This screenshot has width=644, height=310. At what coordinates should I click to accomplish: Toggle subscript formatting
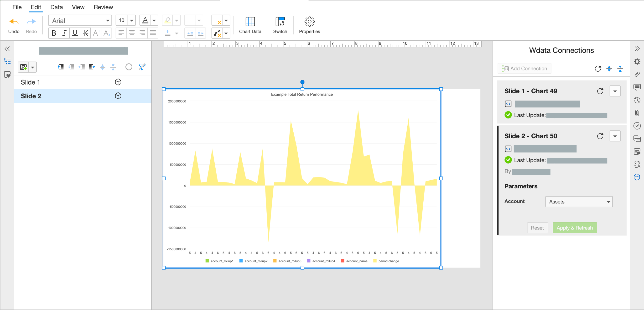107,33
